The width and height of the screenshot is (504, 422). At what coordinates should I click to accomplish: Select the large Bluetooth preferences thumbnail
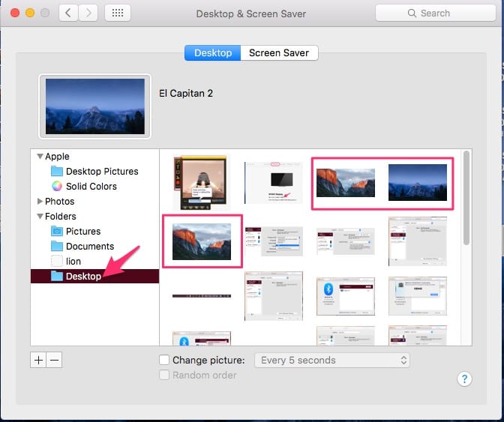coord(346,296)
